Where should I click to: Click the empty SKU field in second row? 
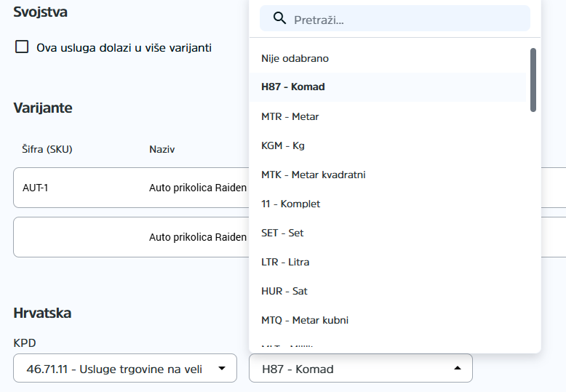click(73, 237)
